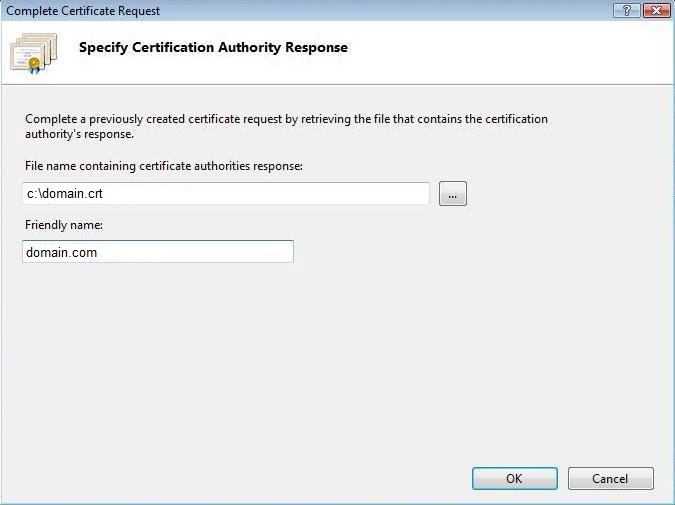
Task: Close the Complete Certificate Request dialog
Action: 656,10
